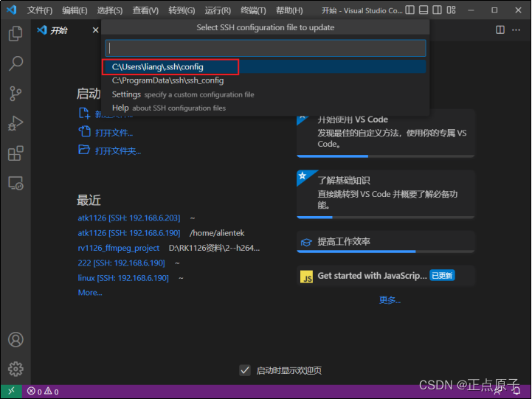Open the Explorer view in activity bar
Image resolution: width=532 pixels, height=399 pixels.
(x=15, y=33)
